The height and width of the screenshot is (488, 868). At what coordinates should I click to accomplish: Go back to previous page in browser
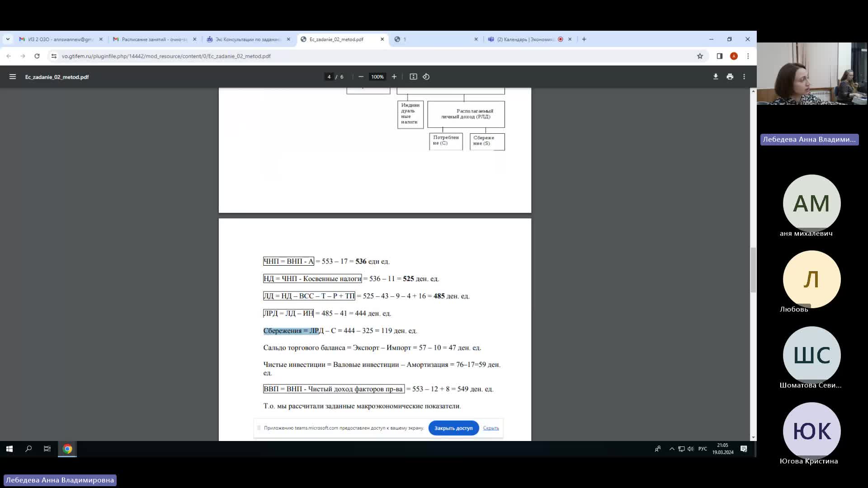tap(9, 56)
